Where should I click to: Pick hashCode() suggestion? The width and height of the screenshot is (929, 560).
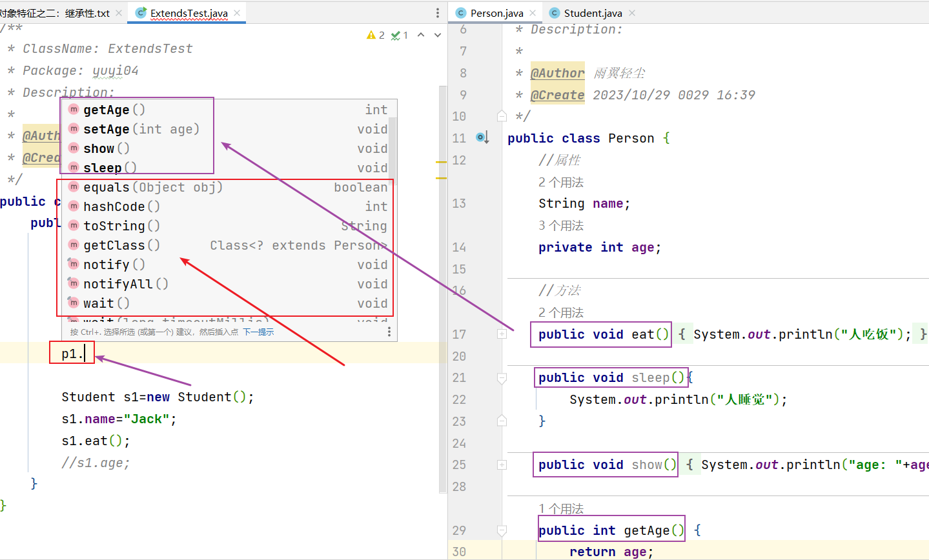pyautogui.click(x=229, y=206)
